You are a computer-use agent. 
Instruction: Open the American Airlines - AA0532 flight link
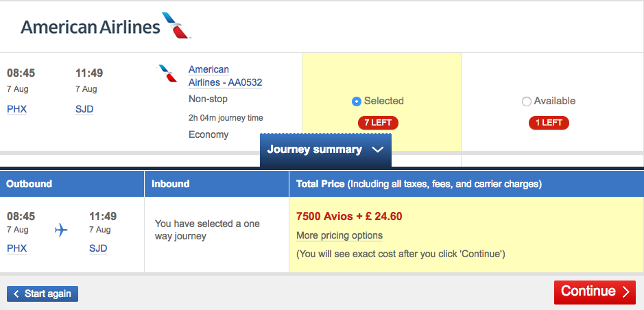tap(225, 76)
